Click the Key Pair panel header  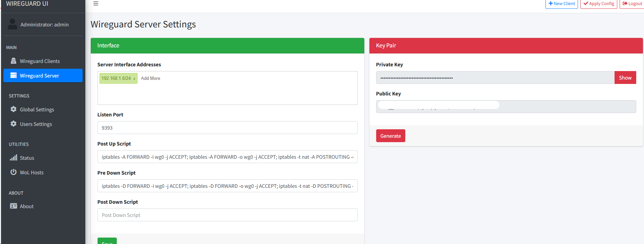(506, 45)
